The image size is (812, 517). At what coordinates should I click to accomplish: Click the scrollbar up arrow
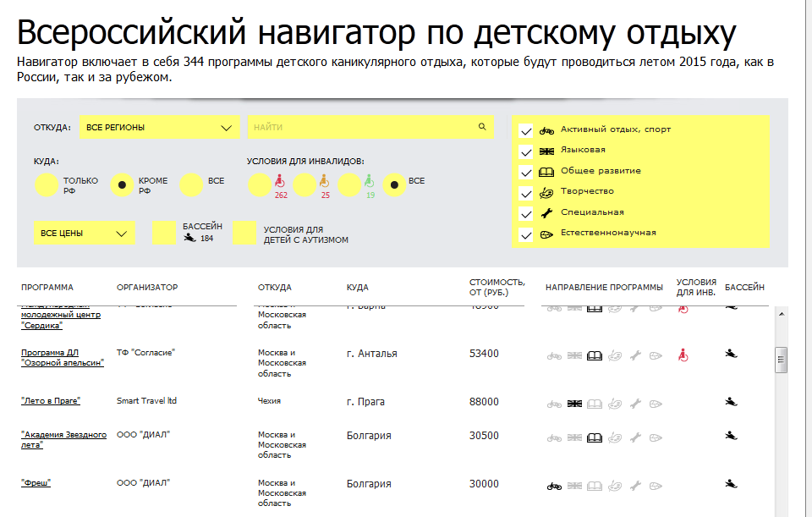pyautogui.click(x=781, y=314)
